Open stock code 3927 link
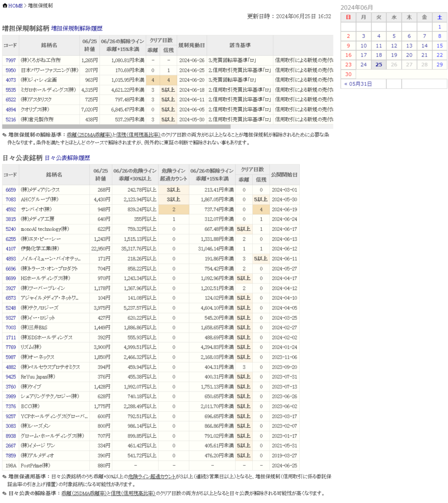 coord(11,288)
